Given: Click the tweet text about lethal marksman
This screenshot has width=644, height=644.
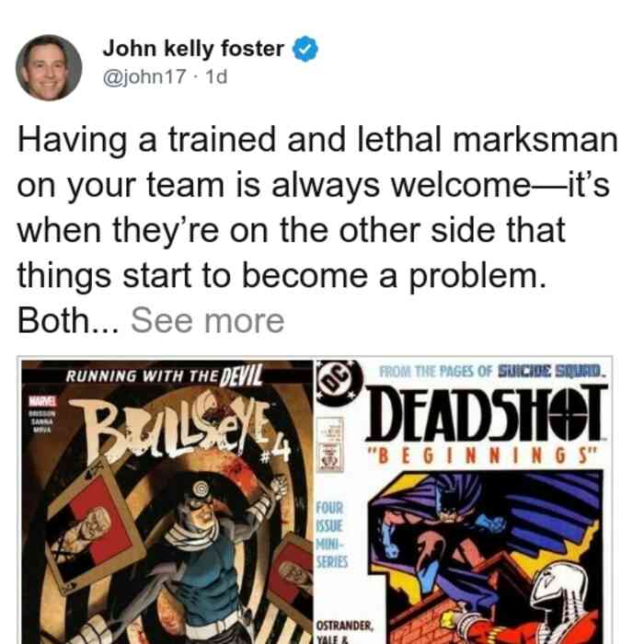Looking at the screenshot, I should (317, 230).
